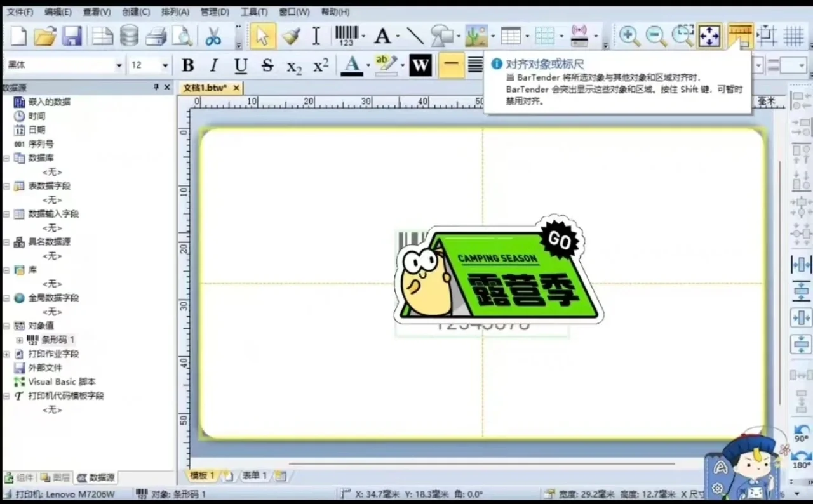The height and width of the screenshot is (504, 813).
Task: Toggle subscript formatting
Action: [x=294, y=65]
